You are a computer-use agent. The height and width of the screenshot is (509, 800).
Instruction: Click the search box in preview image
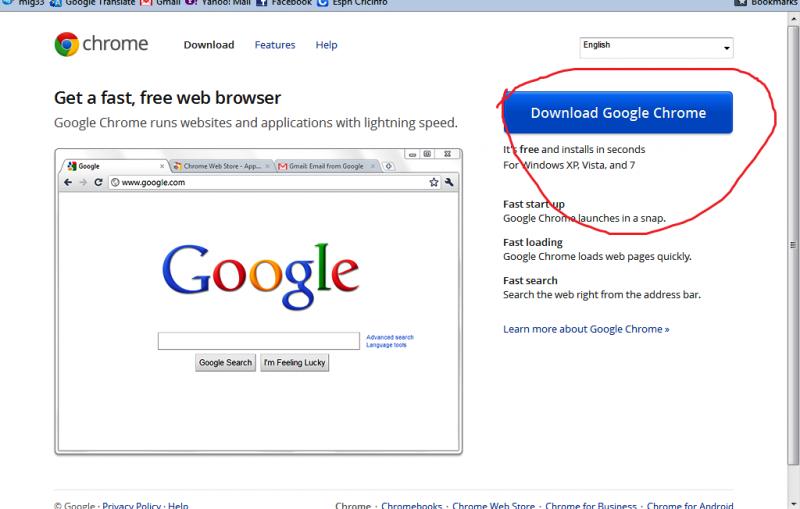coord(259,341)
